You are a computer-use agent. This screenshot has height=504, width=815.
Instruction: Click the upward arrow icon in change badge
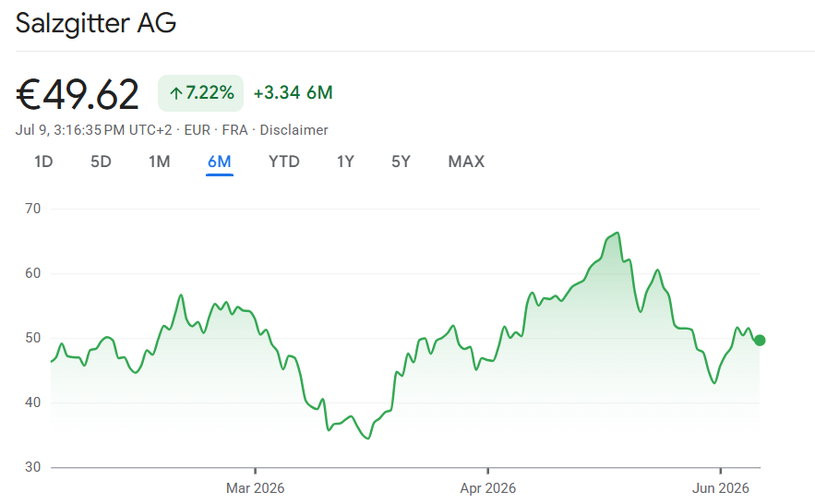tap(175, 93)
